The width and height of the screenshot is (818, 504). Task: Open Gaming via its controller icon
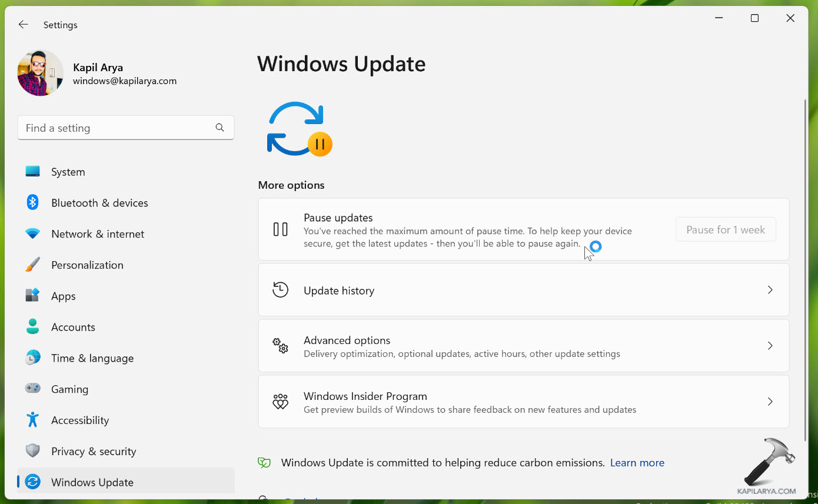coord(32,389)
